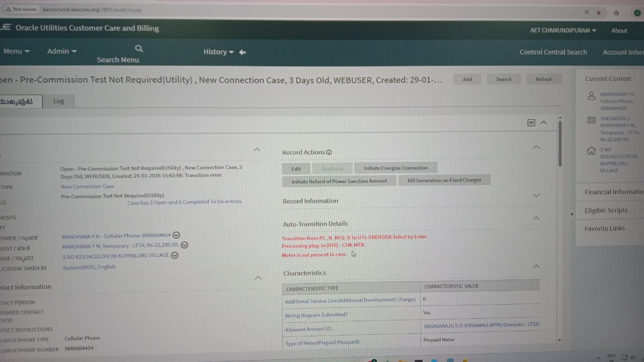Open context menu beside the Temporary - LT7A account link
The image size is (644, 362).
[x=185, y=245]
